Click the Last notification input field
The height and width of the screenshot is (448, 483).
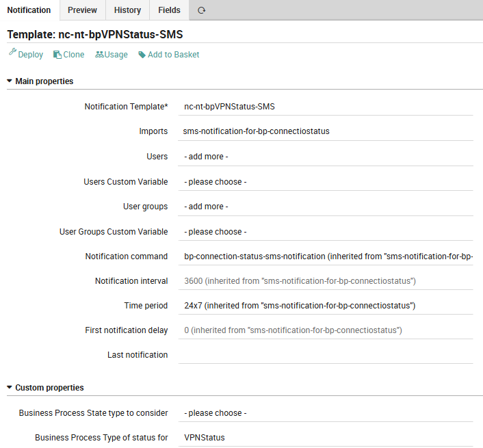point(326,355)
